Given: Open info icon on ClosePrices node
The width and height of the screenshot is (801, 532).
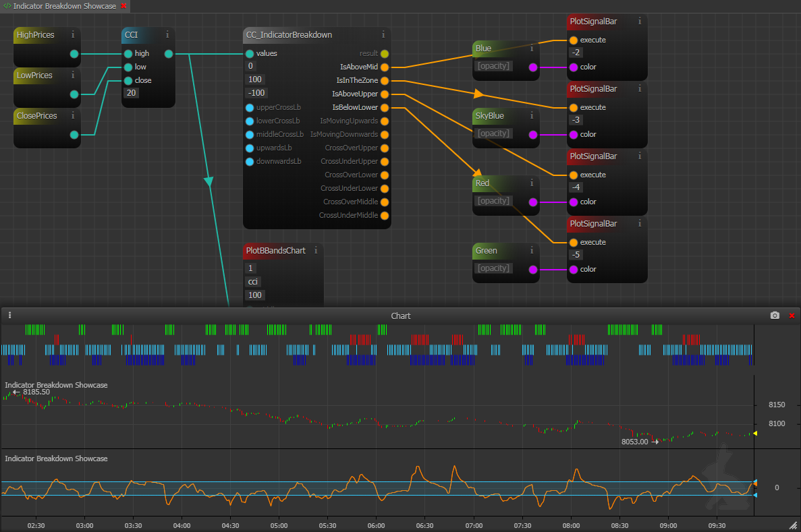Looking at the screenshot, I should pyautogui.click(x=73, y=116).
